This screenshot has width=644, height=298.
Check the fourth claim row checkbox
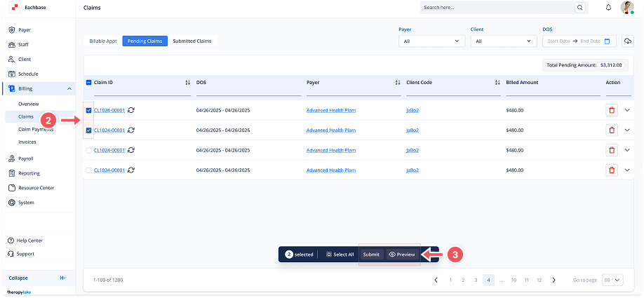88,170
